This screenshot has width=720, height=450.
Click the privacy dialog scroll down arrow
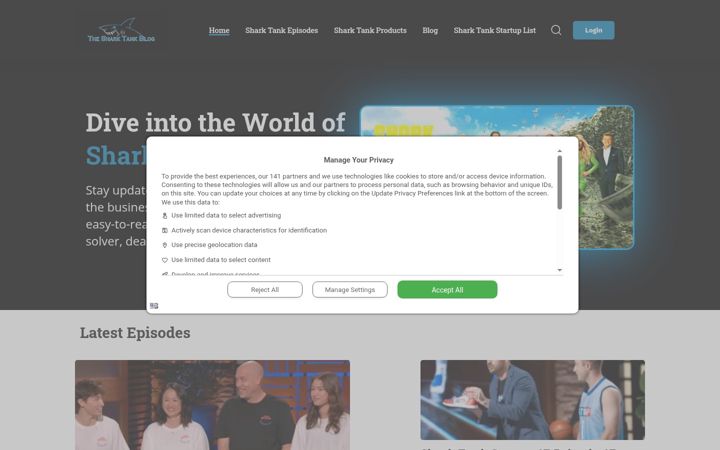[x=559, y=270]
